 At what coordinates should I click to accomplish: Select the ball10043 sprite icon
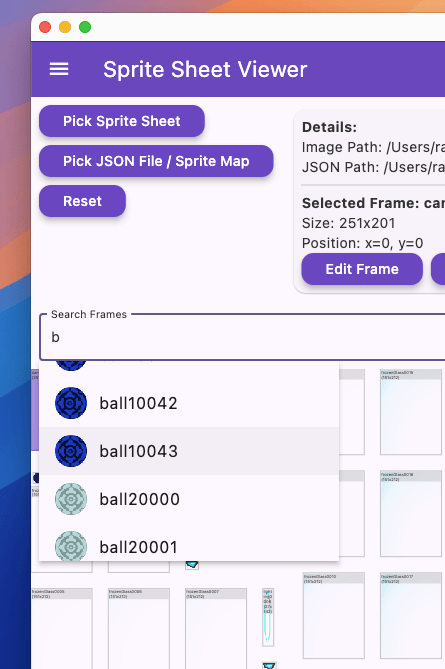coord(71,451)
